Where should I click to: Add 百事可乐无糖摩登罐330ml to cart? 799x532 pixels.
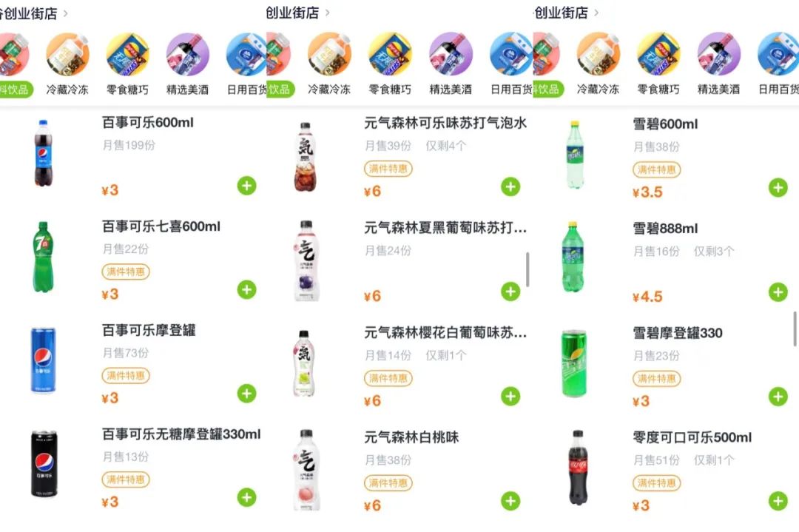coord(246,497)
